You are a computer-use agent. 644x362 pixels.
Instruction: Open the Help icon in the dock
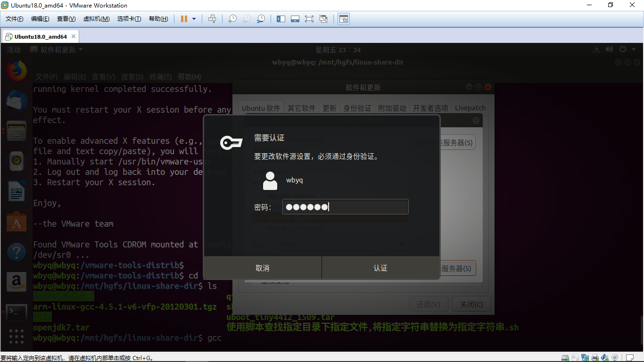click(17, 252)
